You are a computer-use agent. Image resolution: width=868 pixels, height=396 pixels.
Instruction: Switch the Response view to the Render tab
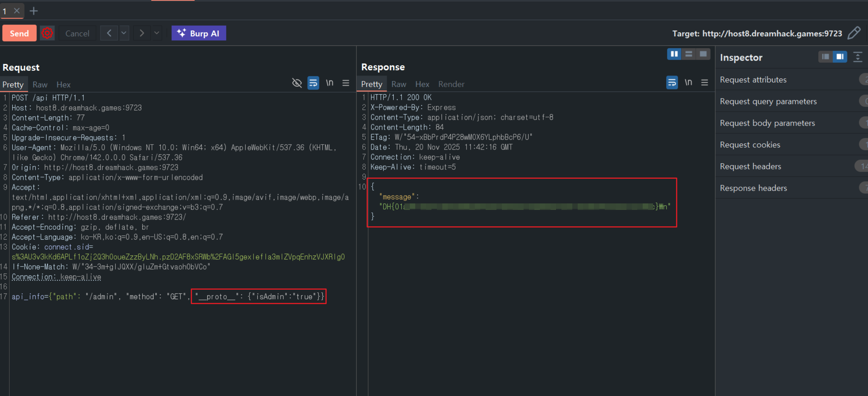pos(451,84)
